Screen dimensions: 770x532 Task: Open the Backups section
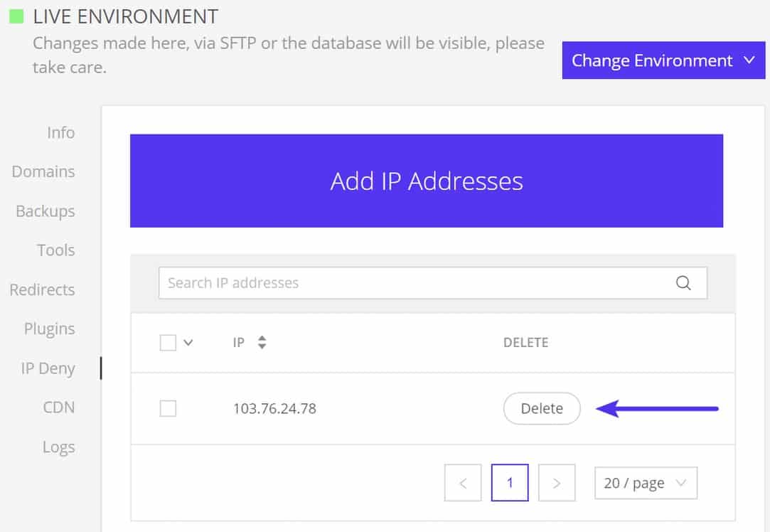coord(46,211)
